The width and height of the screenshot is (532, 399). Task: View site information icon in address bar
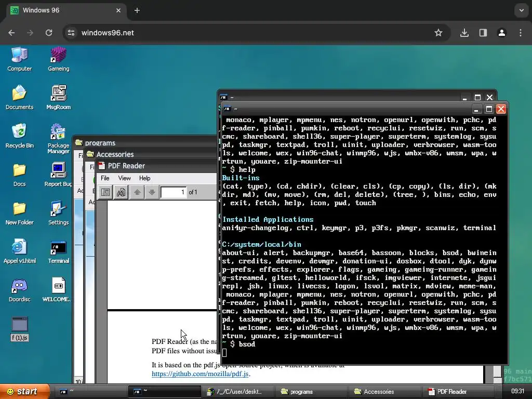(71, 33)
